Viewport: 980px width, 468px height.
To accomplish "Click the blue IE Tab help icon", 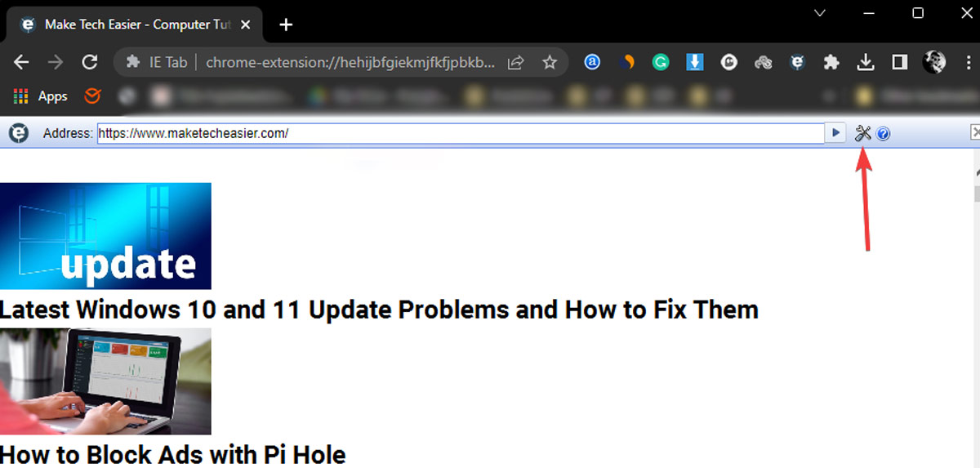I will click(884, 134).
